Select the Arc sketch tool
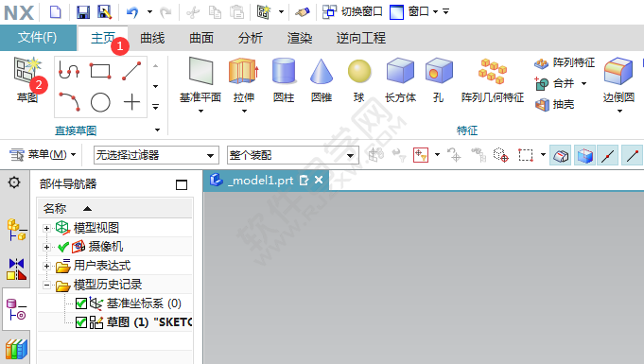The height and width of the screenshot is (364, 644). [69, 102]
